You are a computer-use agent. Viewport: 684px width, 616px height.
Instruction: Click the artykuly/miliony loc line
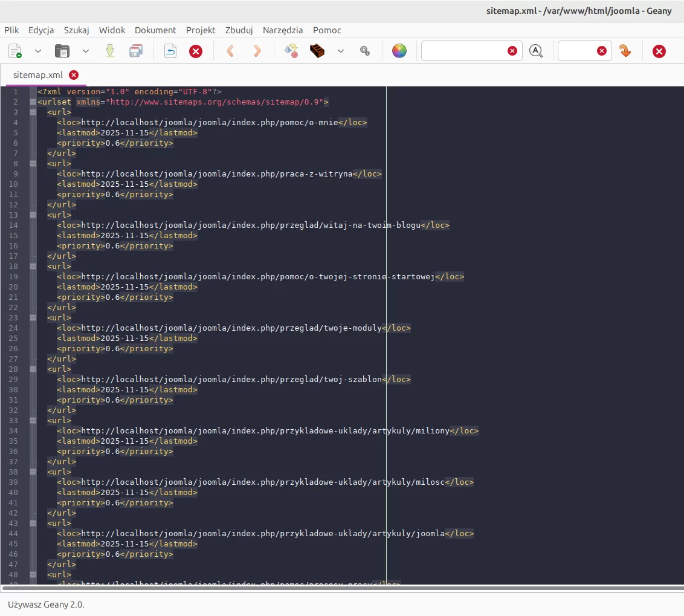(268, 431)
